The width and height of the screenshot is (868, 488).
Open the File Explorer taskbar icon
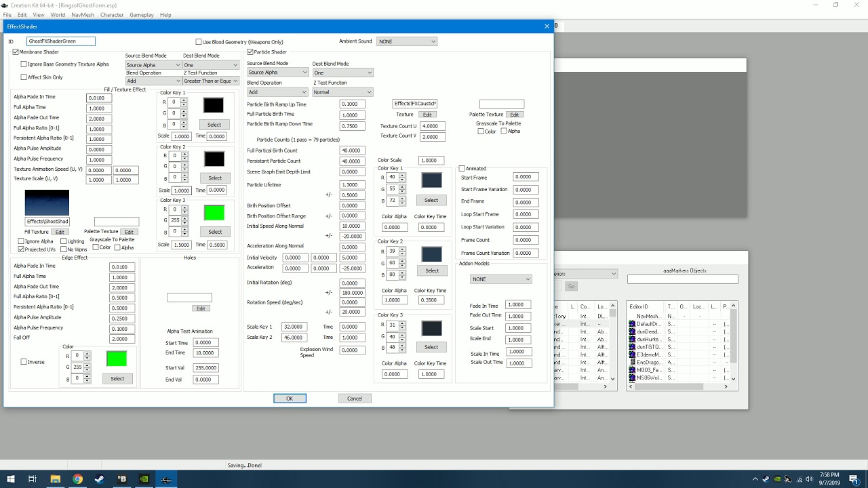pos(55,479)
